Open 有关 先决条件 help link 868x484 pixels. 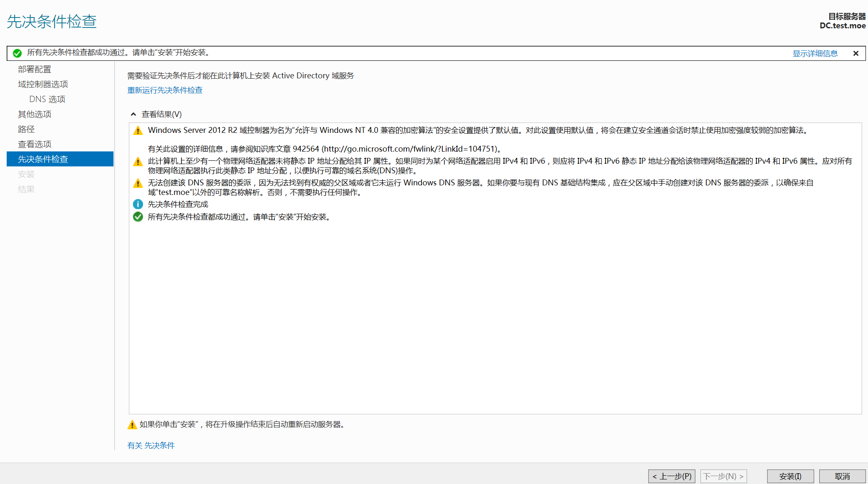tap(151, 445)
